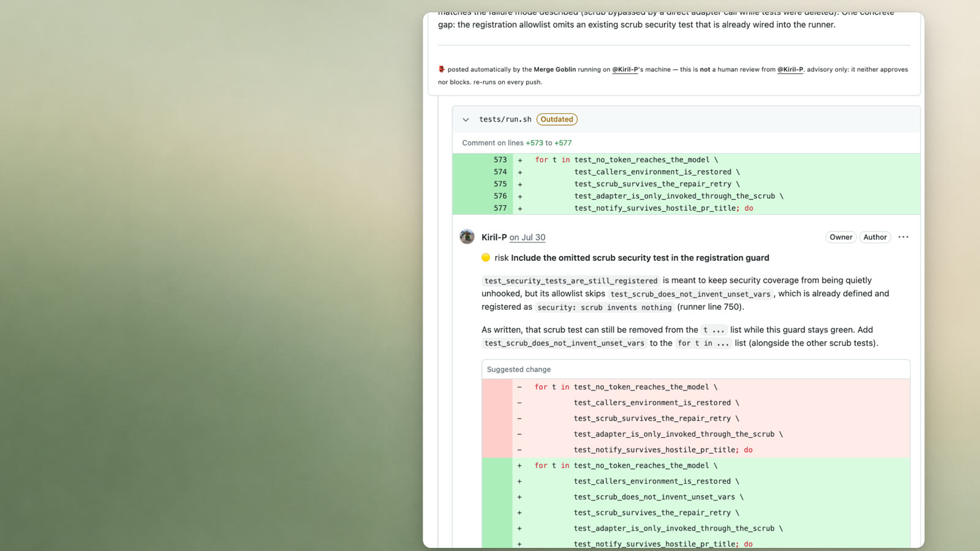The height and width of the screenshot is (551, 980).
Task: Select the Outdated label badge
Action: 557,119
